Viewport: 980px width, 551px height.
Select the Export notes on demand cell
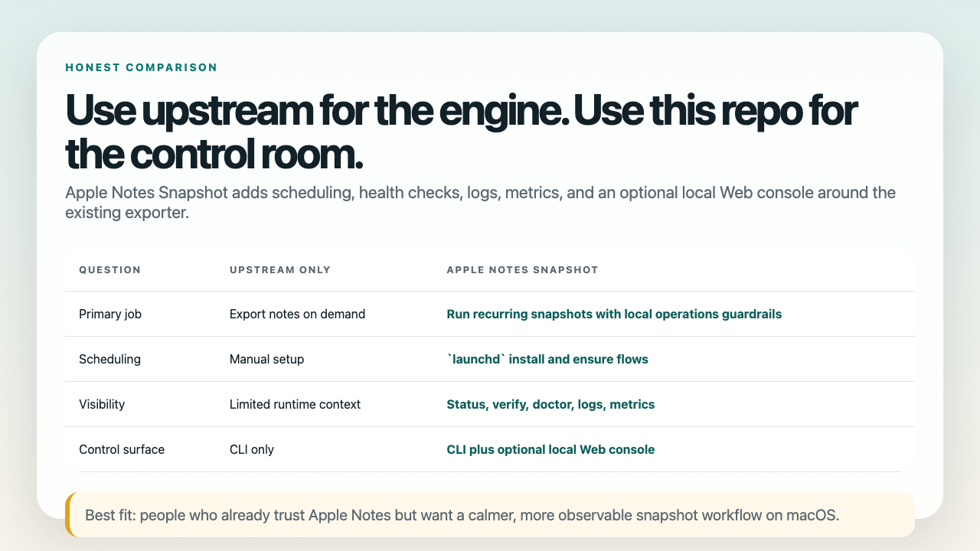tap(297, 314)
